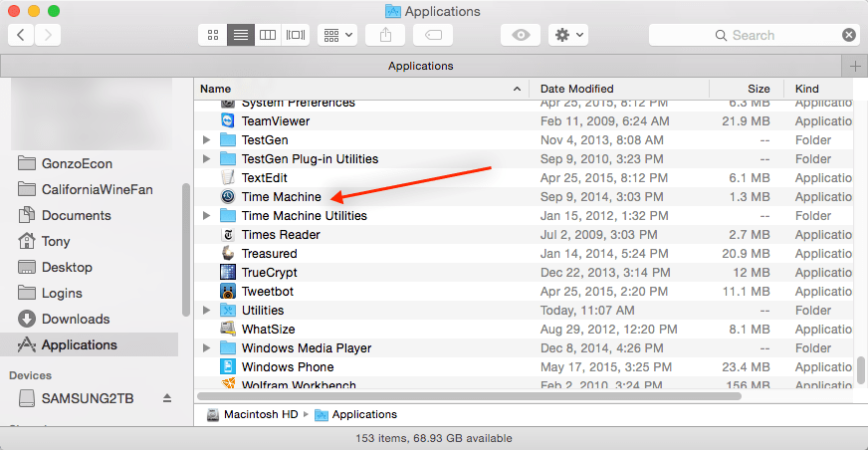This screenshot has width=868, height=450.
Task: Click the Edit Tags toolbar button
Action: (433, 35)
